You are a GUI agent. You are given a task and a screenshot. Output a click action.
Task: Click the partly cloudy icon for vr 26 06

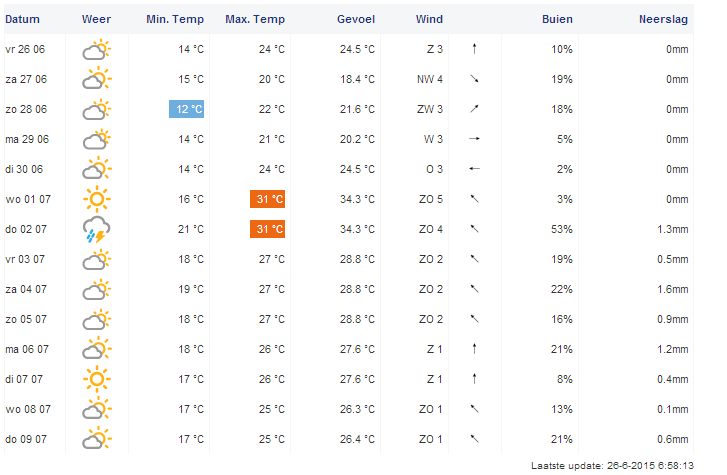click(96, 49)
